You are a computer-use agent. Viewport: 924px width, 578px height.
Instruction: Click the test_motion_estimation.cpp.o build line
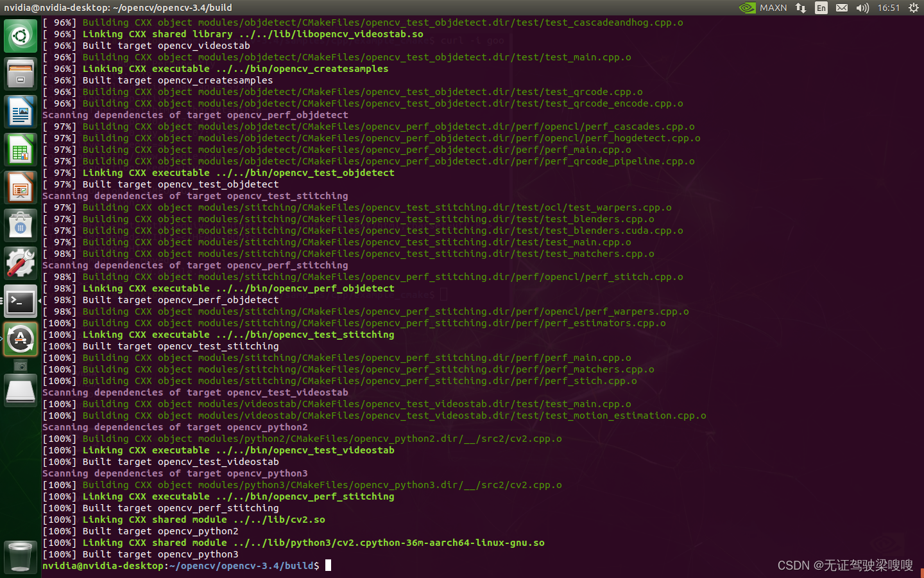[374, 416]
